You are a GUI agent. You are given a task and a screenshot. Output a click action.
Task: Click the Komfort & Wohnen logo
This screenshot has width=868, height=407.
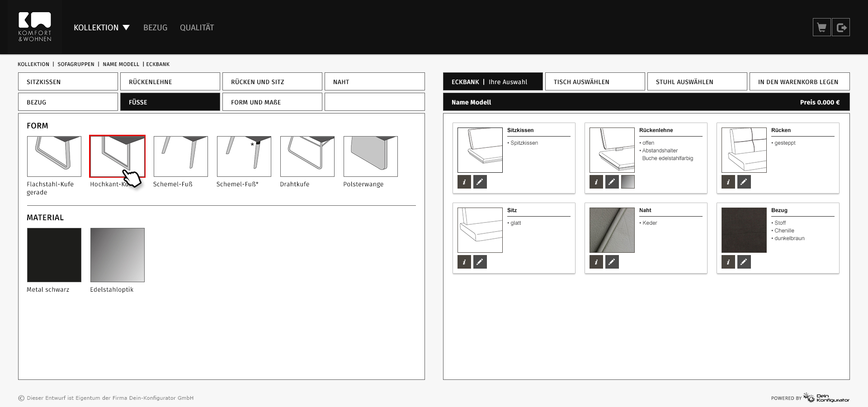[35, 27]
